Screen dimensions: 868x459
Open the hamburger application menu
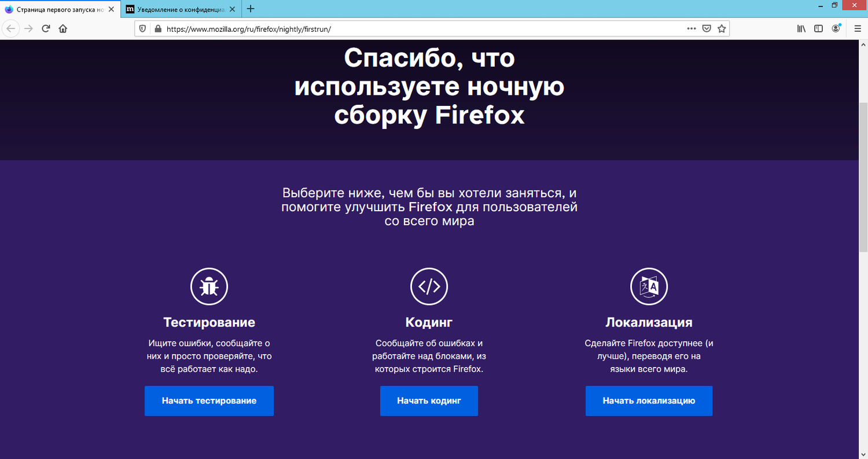pyautogui.click(x=858, y=28)
